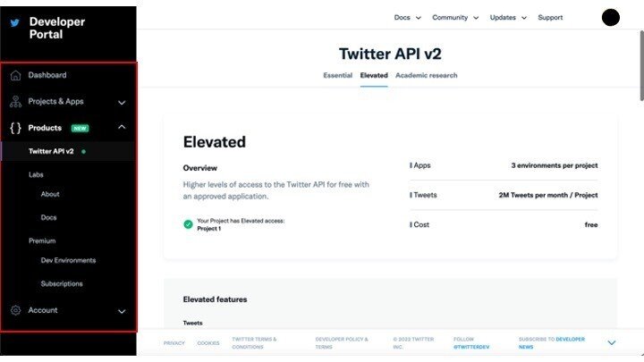Open the Community dropdown menu
Viewport: 644px width, 362px height.
coord(455,18)
